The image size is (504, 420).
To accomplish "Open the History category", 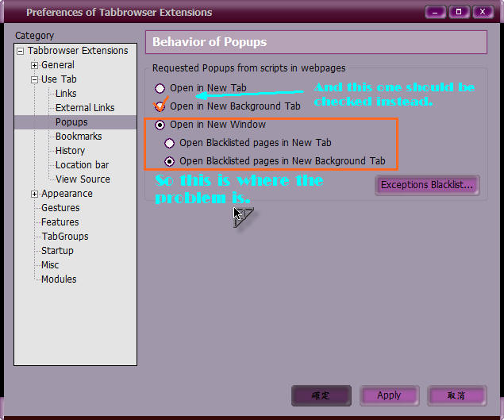I will [x=70, y=151].
